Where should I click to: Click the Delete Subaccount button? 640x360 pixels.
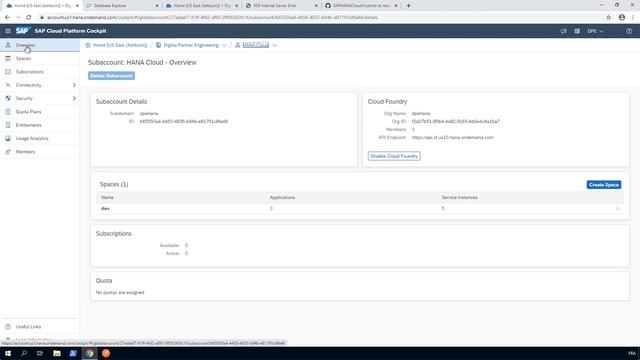click(x=111, y=76)
